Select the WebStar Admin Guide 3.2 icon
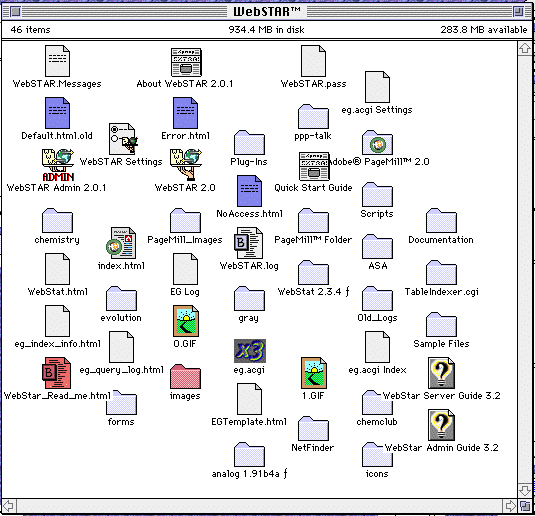 441,425
